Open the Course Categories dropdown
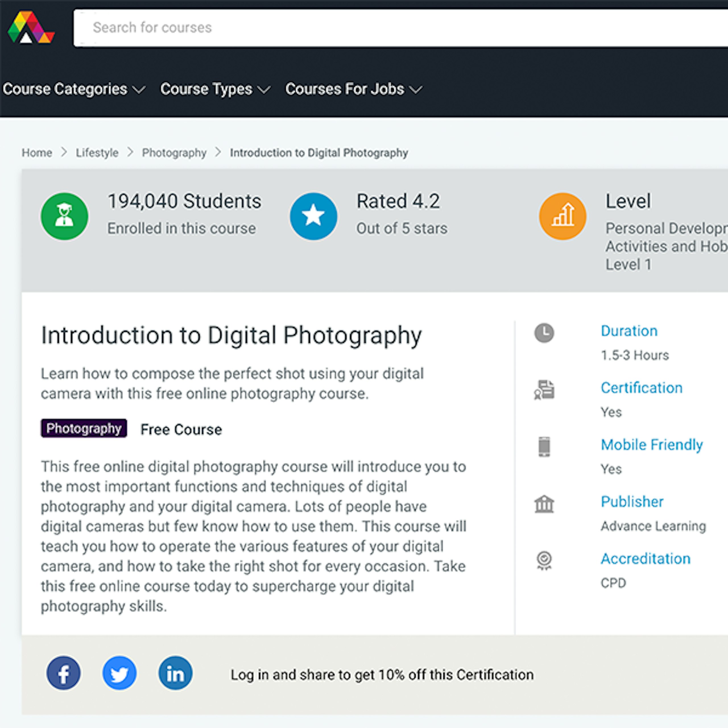 pyautogui.click(x=74, y=89)
